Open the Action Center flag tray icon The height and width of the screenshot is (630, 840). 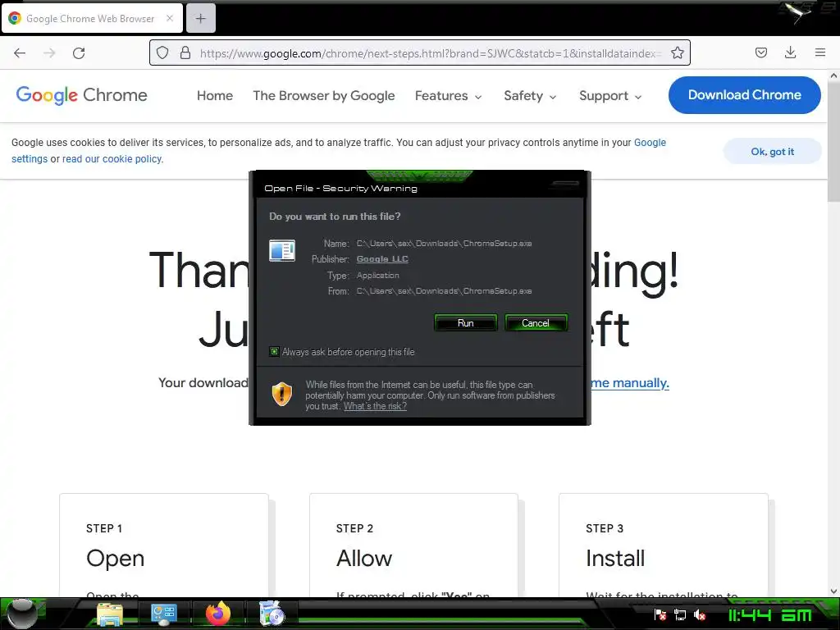pyautogui.click(x=660, y=615)
